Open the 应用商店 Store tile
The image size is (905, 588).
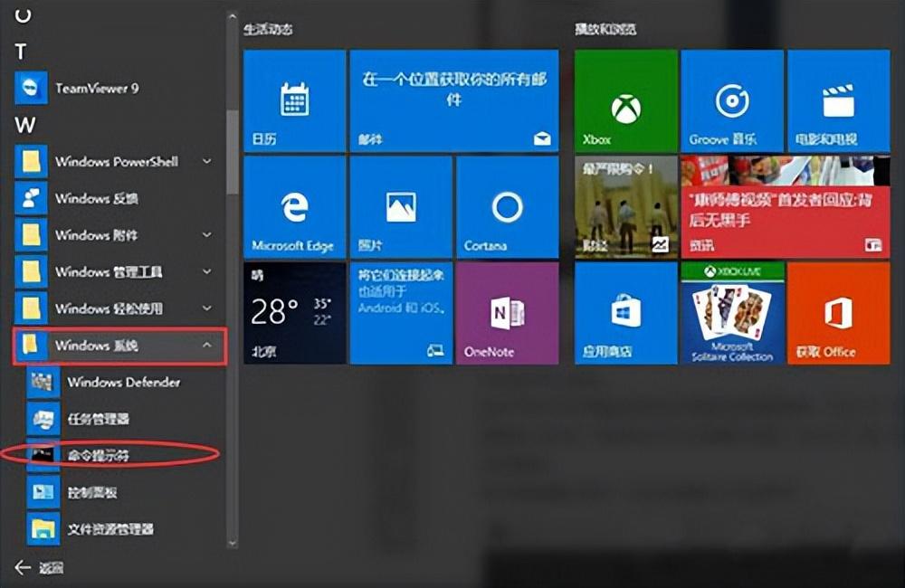pyautogui.click(x=626, y=313)
